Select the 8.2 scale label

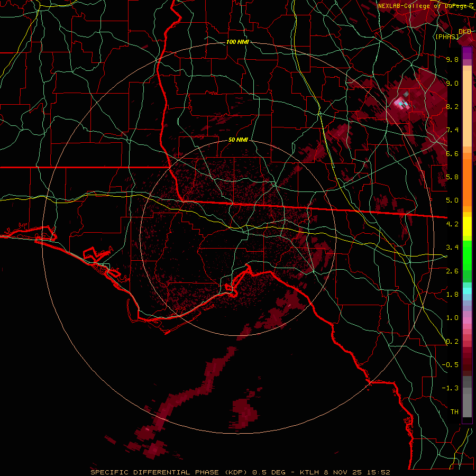(x=452, y=106)
